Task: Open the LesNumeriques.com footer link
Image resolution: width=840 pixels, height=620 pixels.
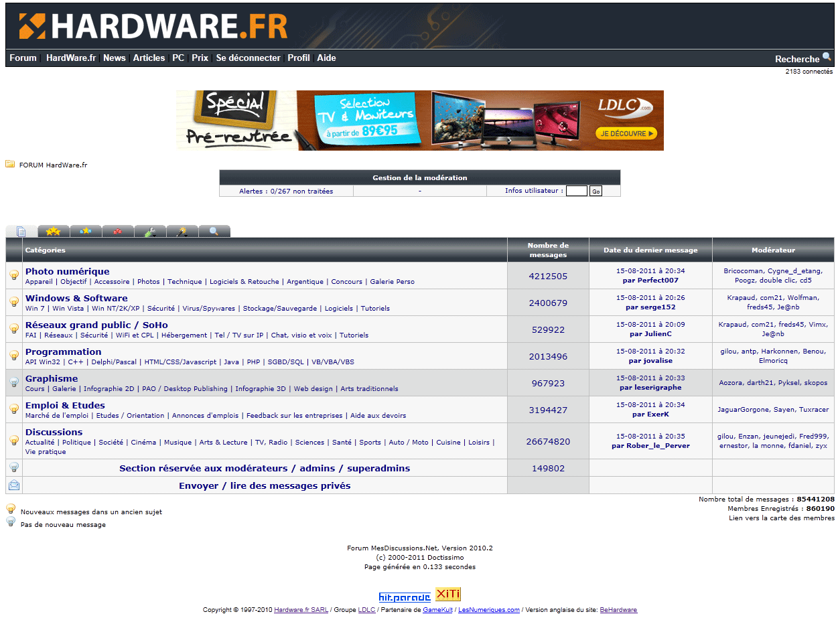Action: pyautogui.click(x=489, y=610)
